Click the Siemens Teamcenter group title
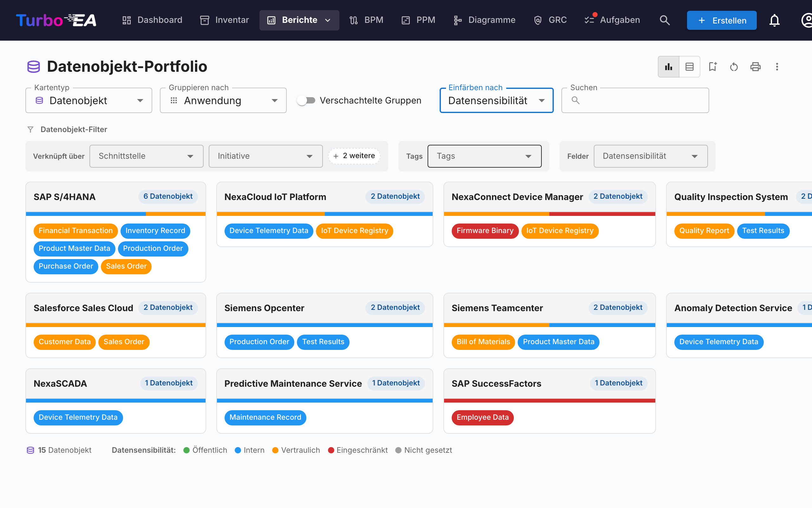The width and height of the screenshot is (812, 508). pos(497,308)
